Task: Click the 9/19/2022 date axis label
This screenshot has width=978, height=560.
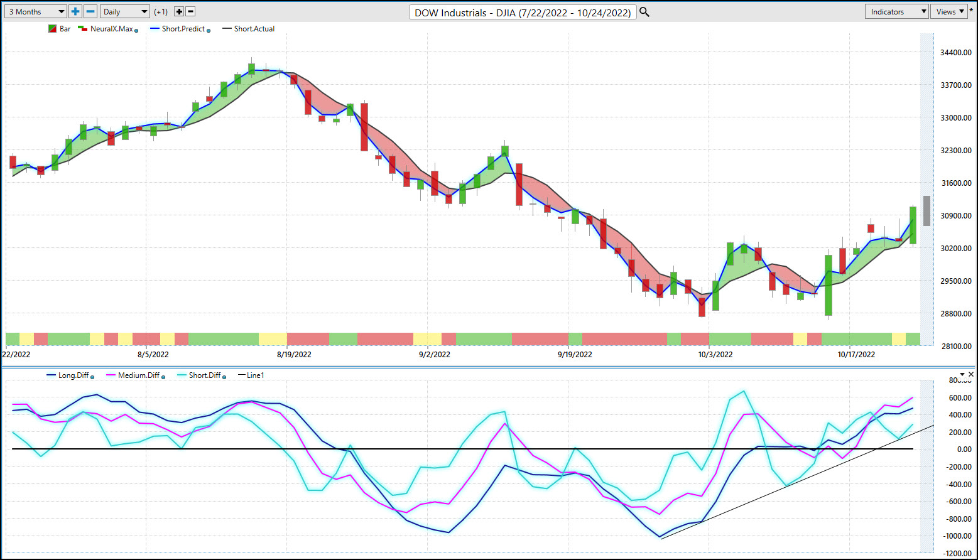Action: [x=574, y=355]
